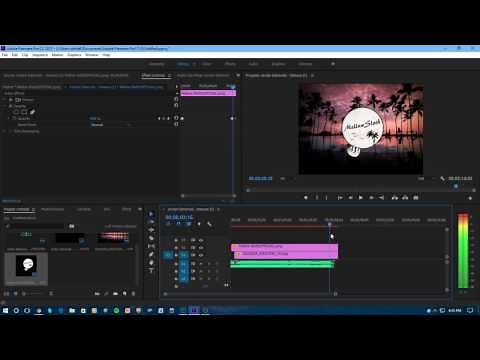Click Go to Out button in Program monitor
The width and height of the screenshot is (480, 360).
click(x=382, y=198)
